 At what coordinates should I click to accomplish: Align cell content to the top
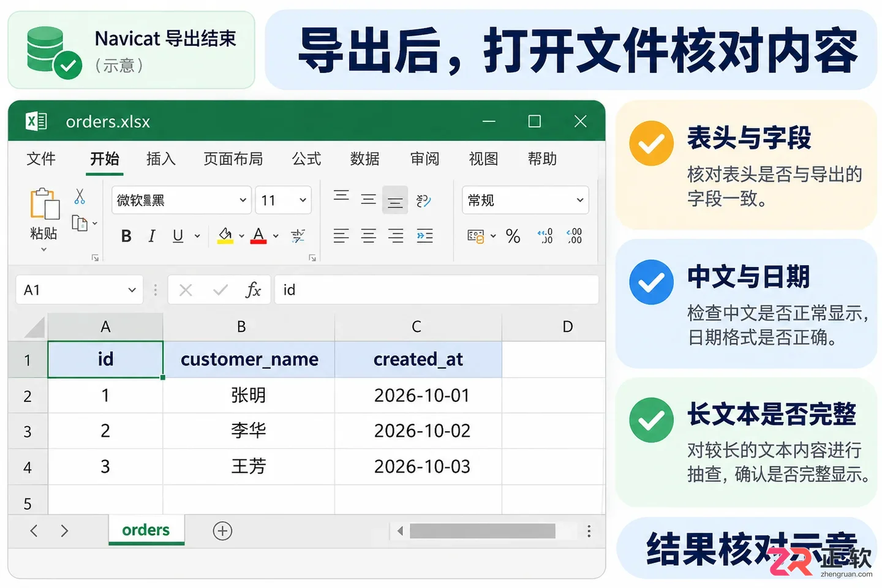coord(341,196)
